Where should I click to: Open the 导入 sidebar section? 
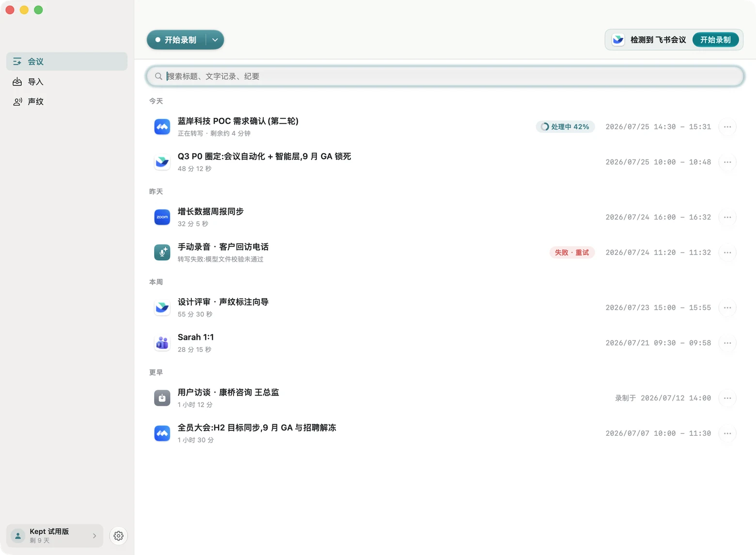click(67, 82)
